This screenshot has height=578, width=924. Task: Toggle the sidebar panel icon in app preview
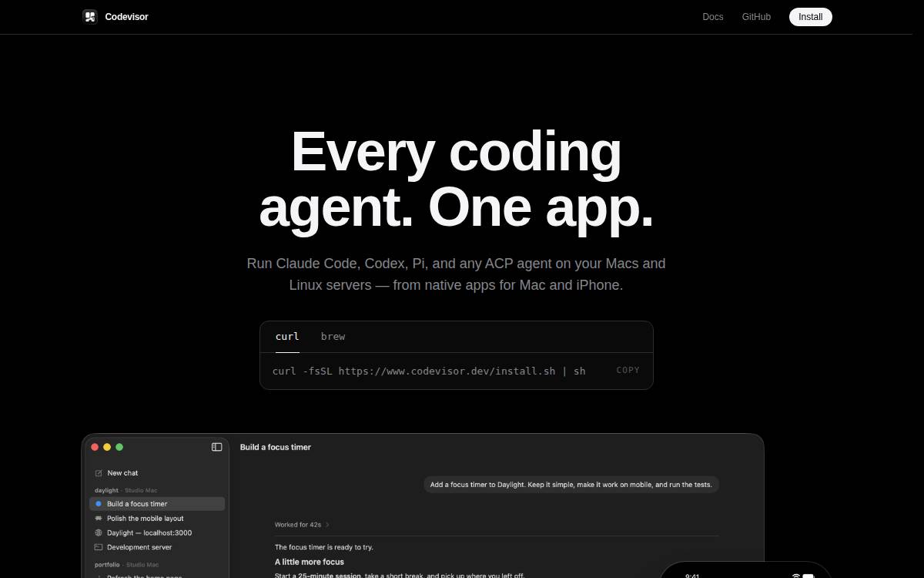(x=216, y=447)
